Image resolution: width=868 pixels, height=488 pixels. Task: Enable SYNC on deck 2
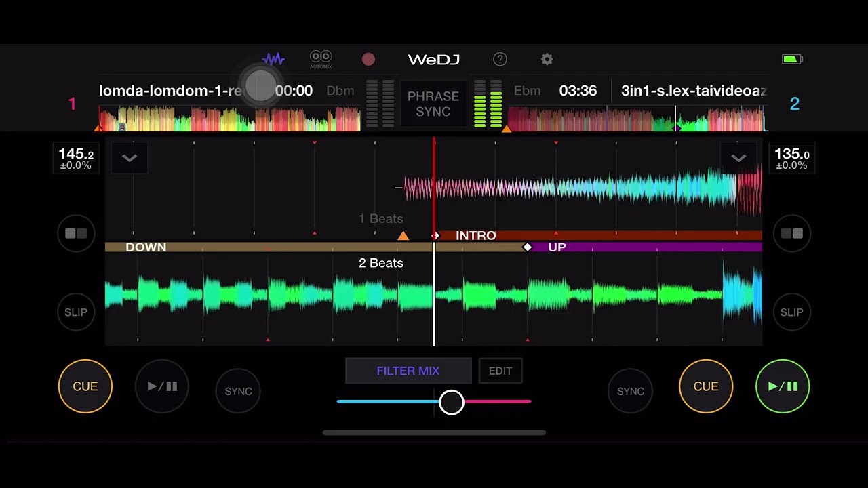pyautogui.click(x=630, y=391)
